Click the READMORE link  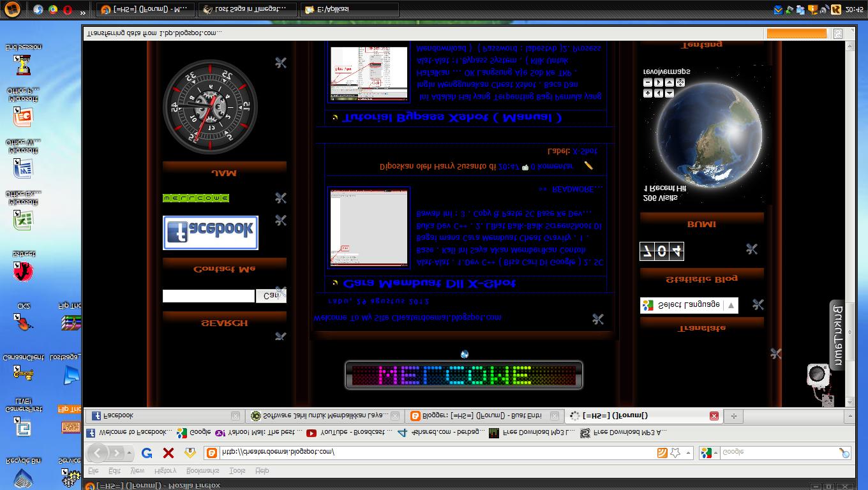(x=570, y=189)
